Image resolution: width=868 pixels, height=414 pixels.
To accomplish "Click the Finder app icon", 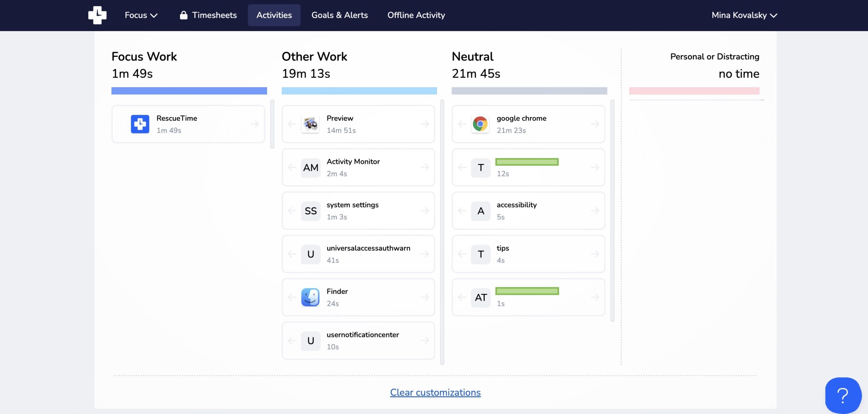I will [310, 297].
